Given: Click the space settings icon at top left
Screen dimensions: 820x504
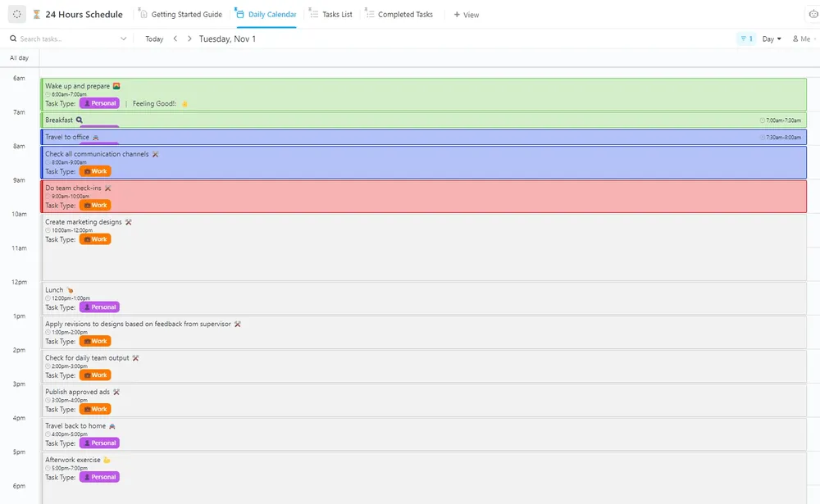Looking at the screenshot, I should coord(16,14).
